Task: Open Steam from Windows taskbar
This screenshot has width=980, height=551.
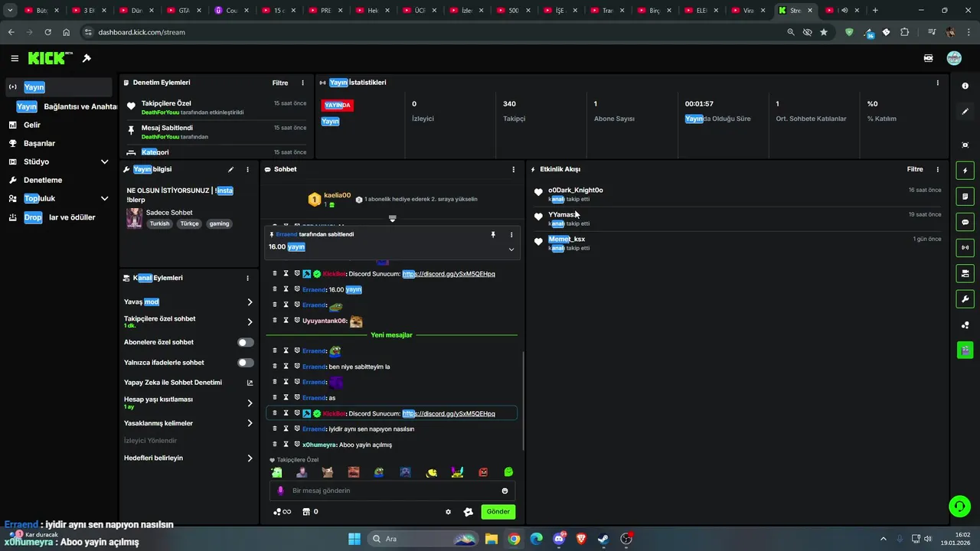Action: point(603,539)
